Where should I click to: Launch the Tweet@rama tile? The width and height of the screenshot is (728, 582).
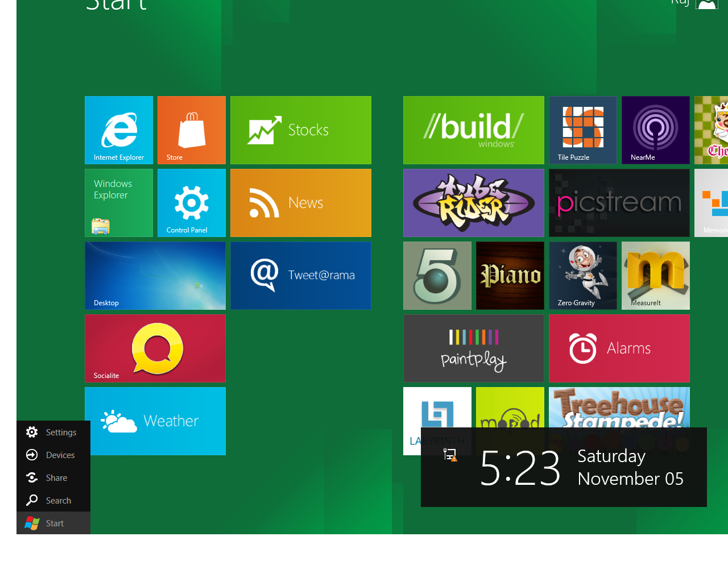[301, 276]
